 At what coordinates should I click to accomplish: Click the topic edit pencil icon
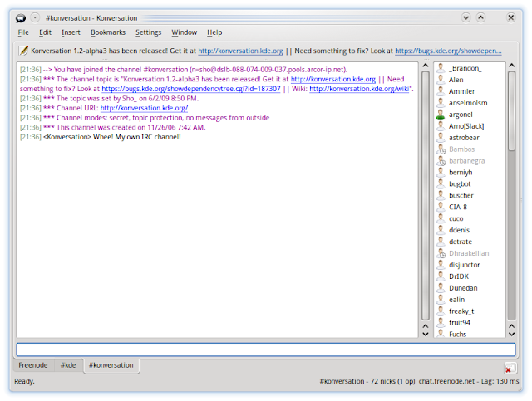23,51
